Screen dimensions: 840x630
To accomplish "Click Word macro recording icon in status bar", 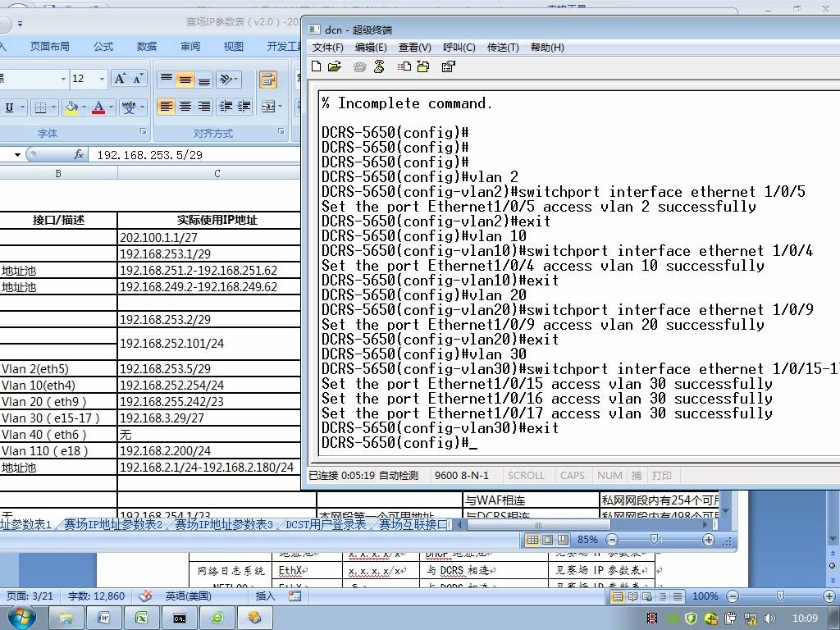I will [294, 596].
